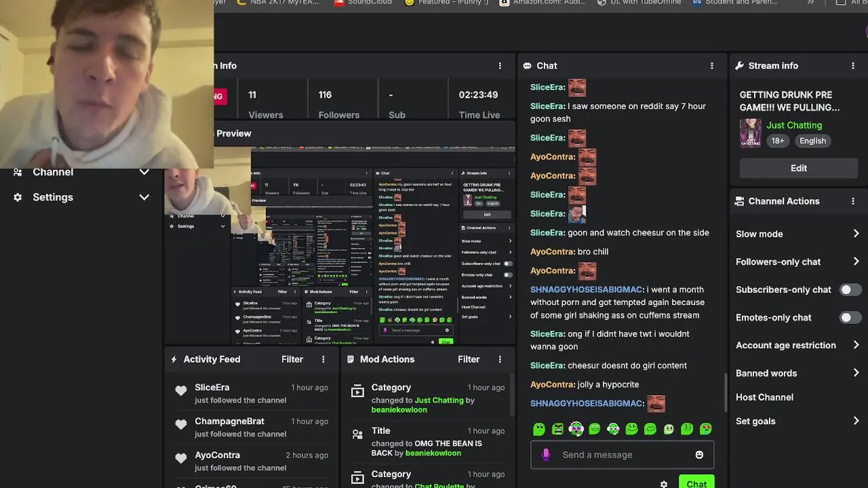Show more bookmarks via the overflow chevron
868x488 pixels.
click(x=810, y=3)
